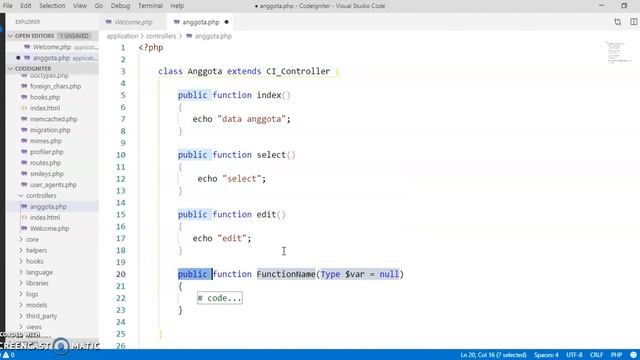This screenshot has height=360, width=640.
Task: Expand the language folder
Action: (39, 272)
